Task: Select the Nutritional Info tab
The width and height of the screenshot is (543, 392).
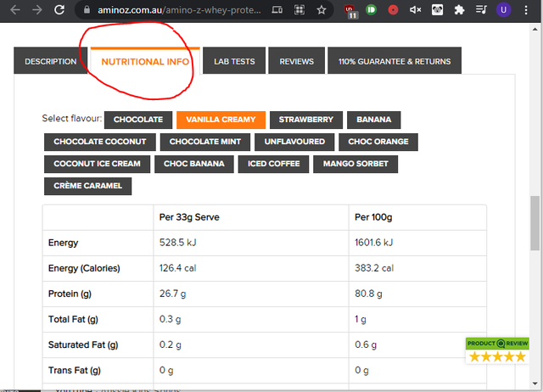Action: [145, 61]
